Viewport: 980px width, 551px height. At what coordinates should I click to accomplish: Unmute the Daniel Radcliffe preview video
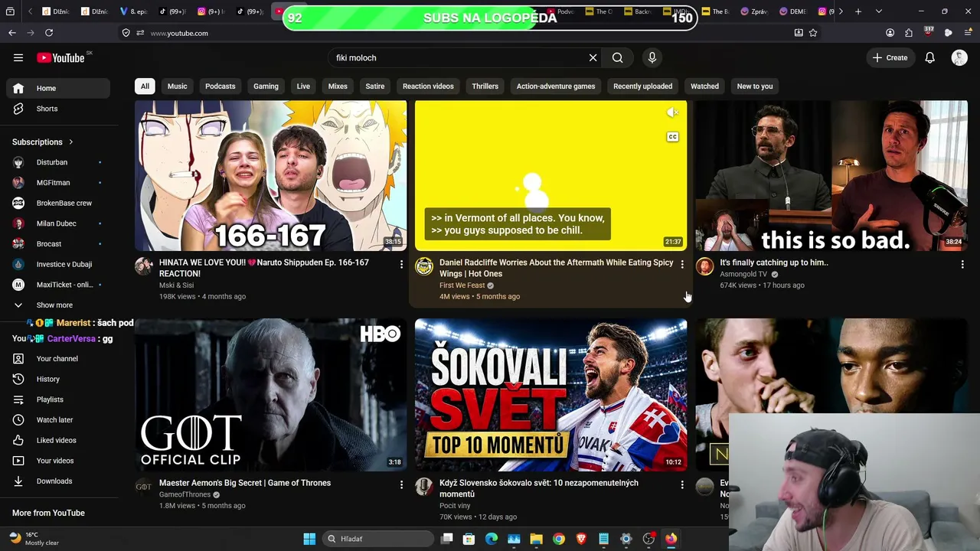[x=672, y=112]
